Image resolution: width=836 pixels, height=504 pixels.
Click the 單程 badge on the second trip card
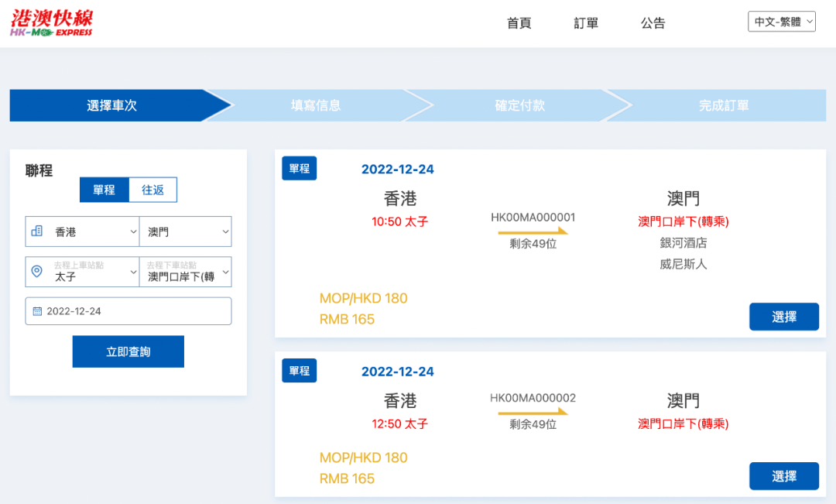pyautogui.click(x=299, y=370)
